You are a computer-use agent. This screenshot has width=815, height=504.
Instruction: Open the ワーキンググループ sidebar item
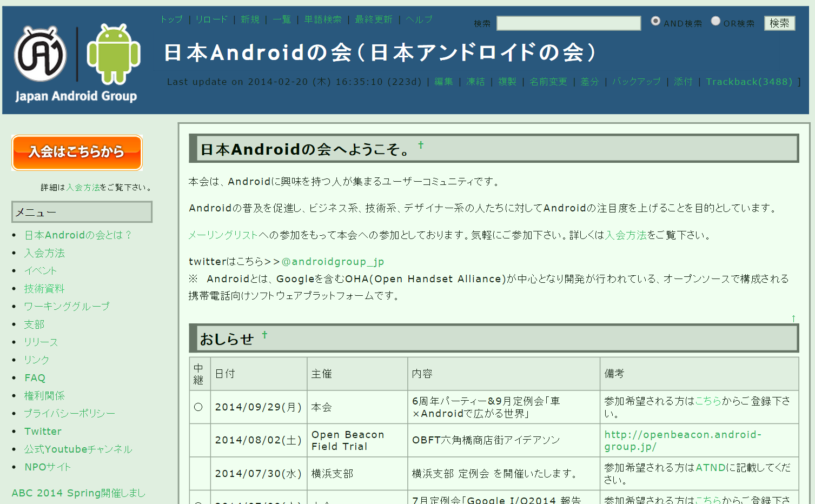[x=67, y=307]
